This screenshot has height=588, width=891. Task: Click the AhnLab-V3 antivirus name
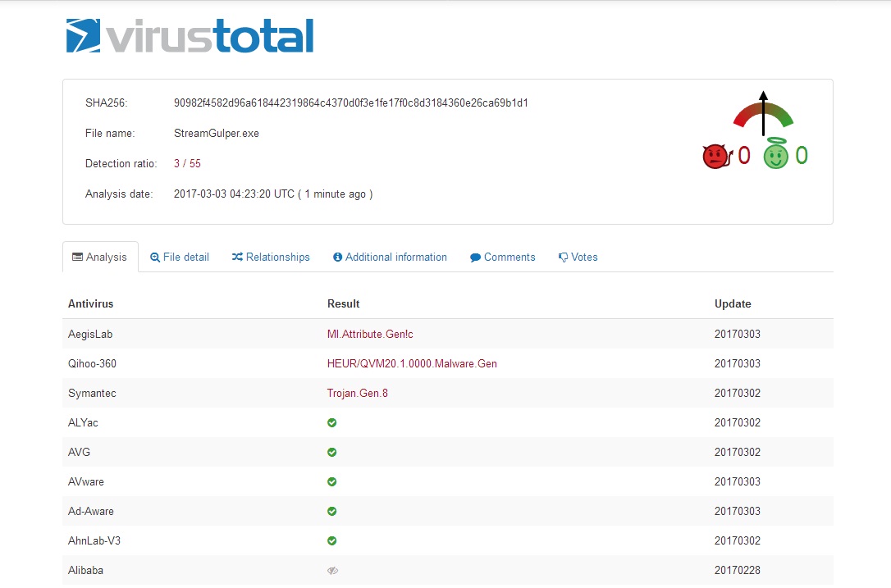(94, 541)
